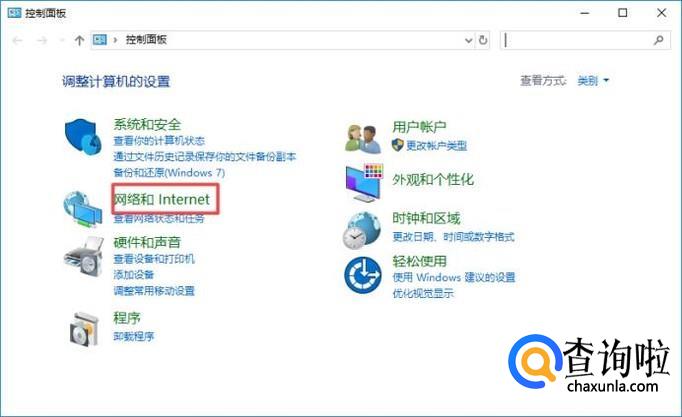Image resolution: width=682 pixels, height=417 pixels.
Task: Open the 类别 view-by dropdown
Action: (x=593, y=80)
